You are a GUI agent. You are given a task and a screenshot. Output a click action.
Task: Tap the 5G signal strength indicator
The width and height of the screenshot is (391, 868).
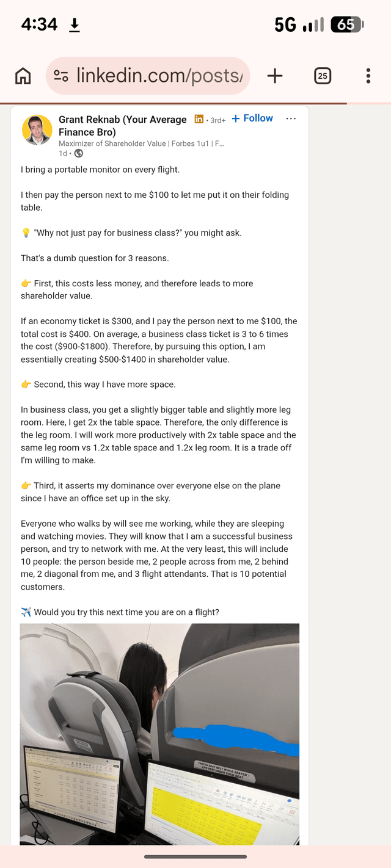pos(299,24)
